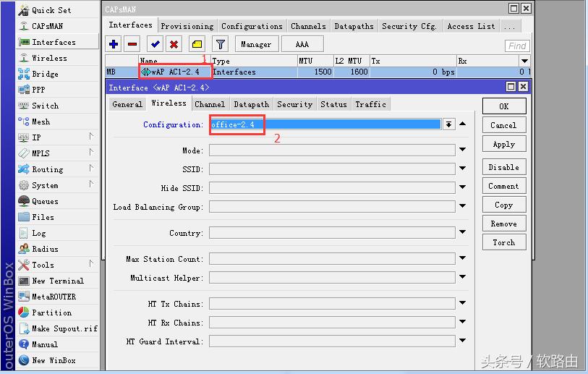The image size is (588, 374).
Task: Expand the Multicast Helper arrow
Action: (x=463, y=277)
